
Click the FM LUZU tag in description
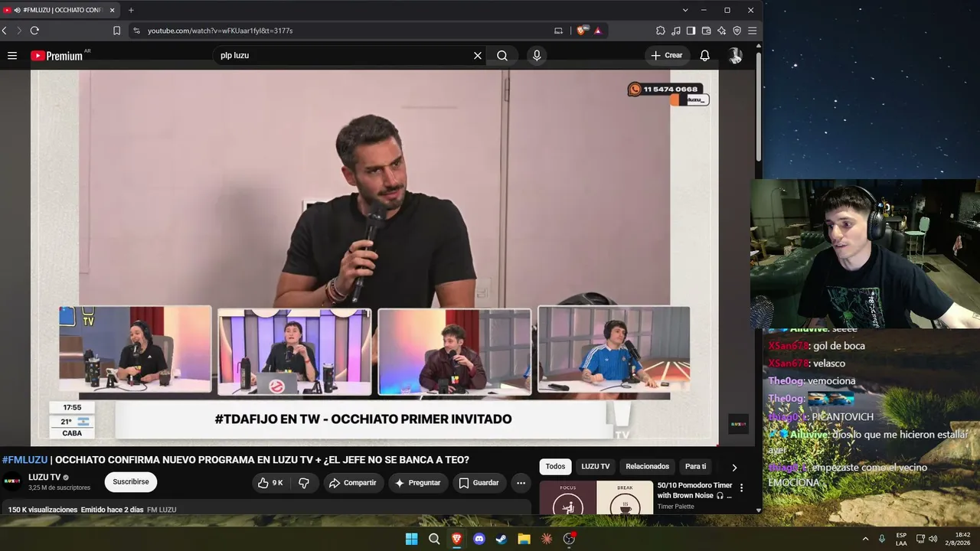tap(162, 510)
